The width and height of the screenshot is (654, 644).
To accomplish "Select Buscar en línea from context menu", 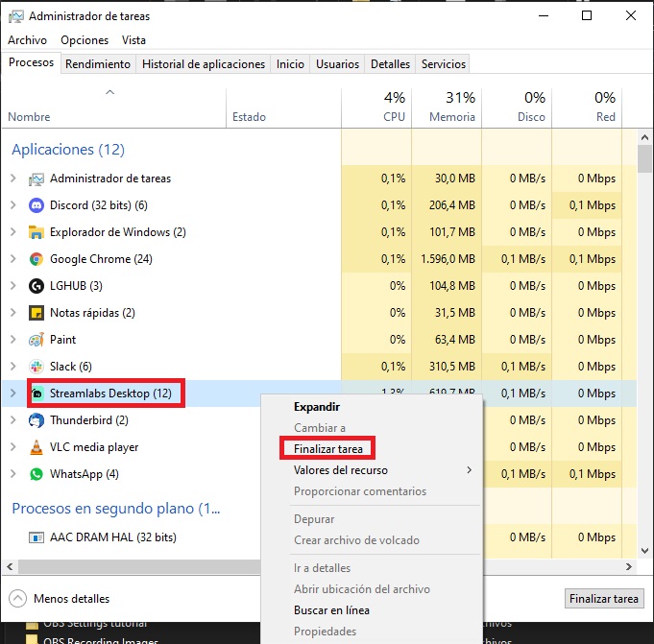I will (331, 610).
